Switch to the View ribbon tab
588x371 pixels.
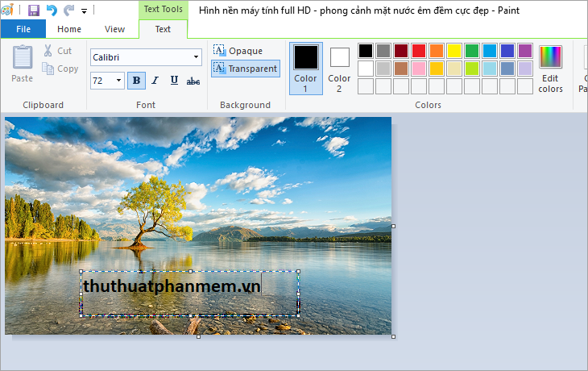click(114, 29)
